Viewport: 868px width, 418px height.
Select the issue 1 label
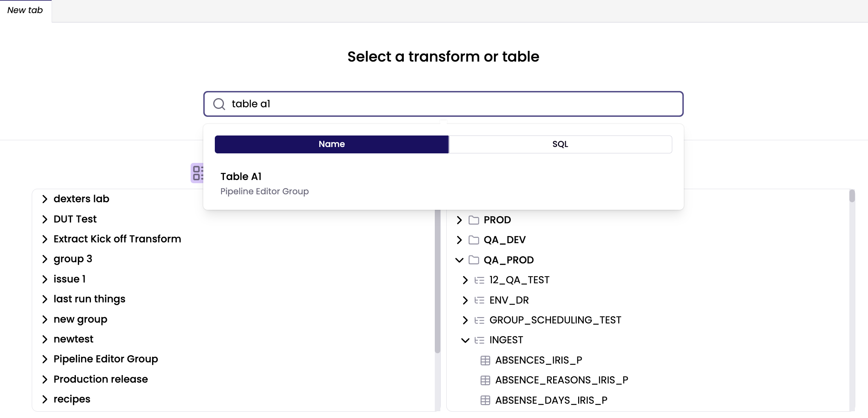coord(69,279)
